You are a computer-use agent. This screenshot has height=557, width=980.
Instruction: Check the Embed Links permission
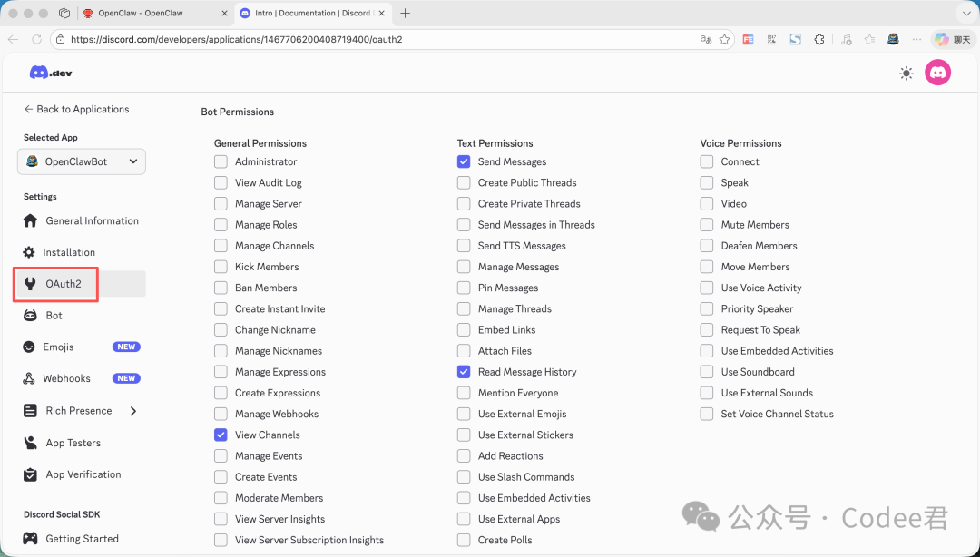click(x=464, y=329)
